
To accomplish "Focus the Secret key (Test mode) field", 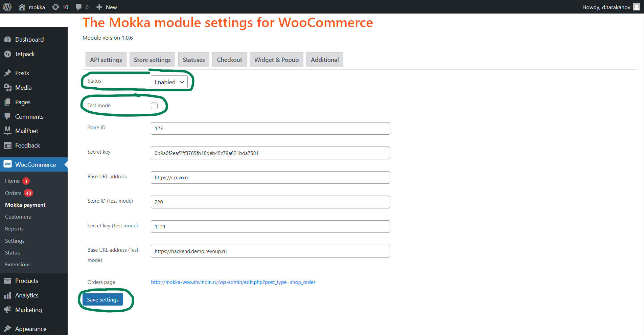I will 270,226.
